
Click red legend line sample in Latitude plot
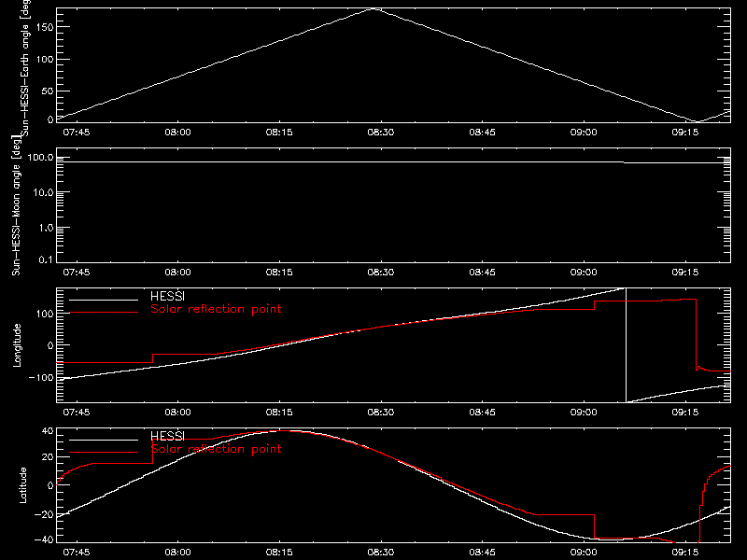pyautogui.click(x=104, y=452)
